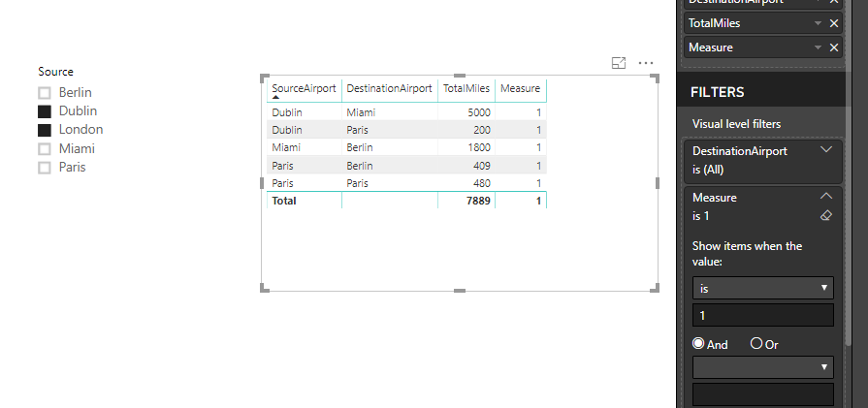Clear the Measure filter with the eraser icon
The height and width of the screenshot is (408, 868).
tap(826, 215)
